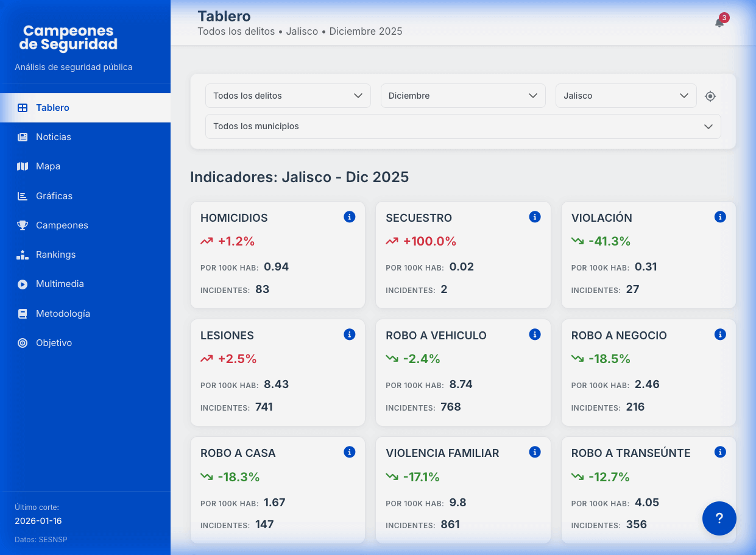The image size is (756, 555).
Task: Click info icon on Violación card
Action: [x=720, y=217]
